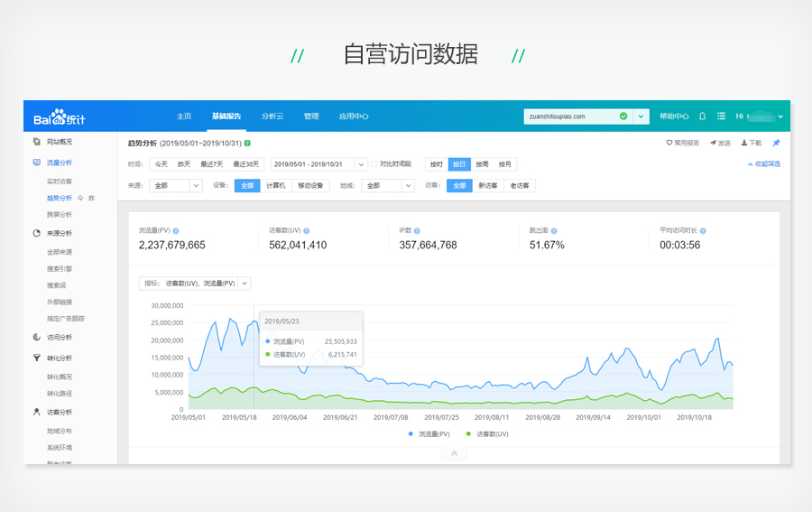Open the Hi user account dropdown

(759, 116)
